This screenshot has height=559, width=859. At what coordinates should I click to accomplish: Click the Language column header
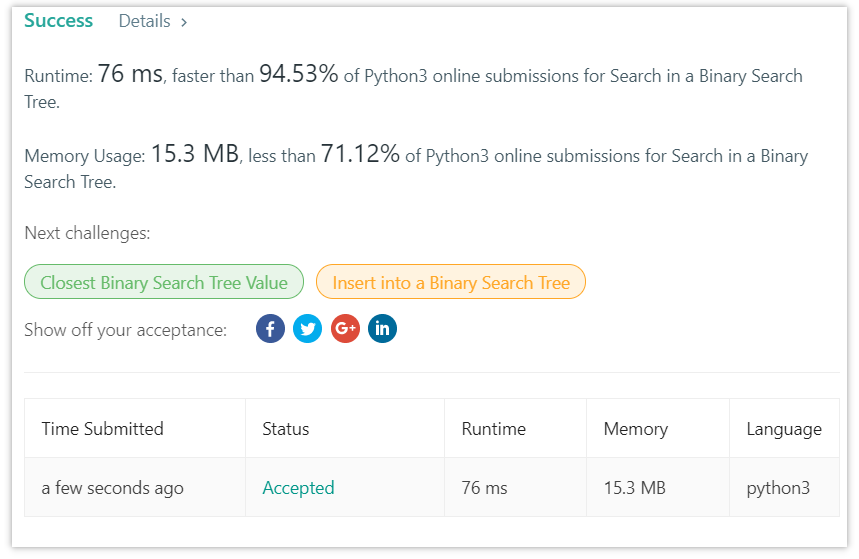pyautogui.click(x=784, y=429)
